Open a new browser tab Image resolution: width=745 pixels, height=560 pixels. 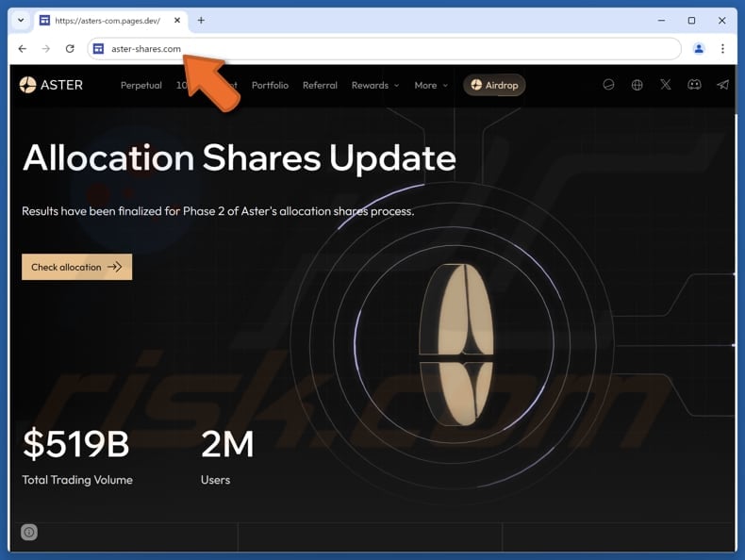click(x=201, y=20)
